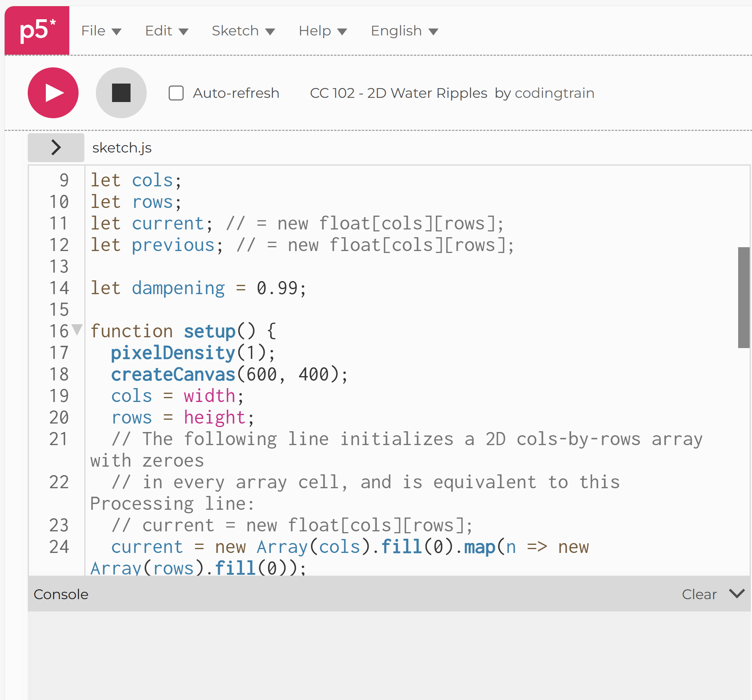This screenshot has height=700, width=752.
Task: Open the Edit menu
Action: pyautogui.click(x=166, y=31)
